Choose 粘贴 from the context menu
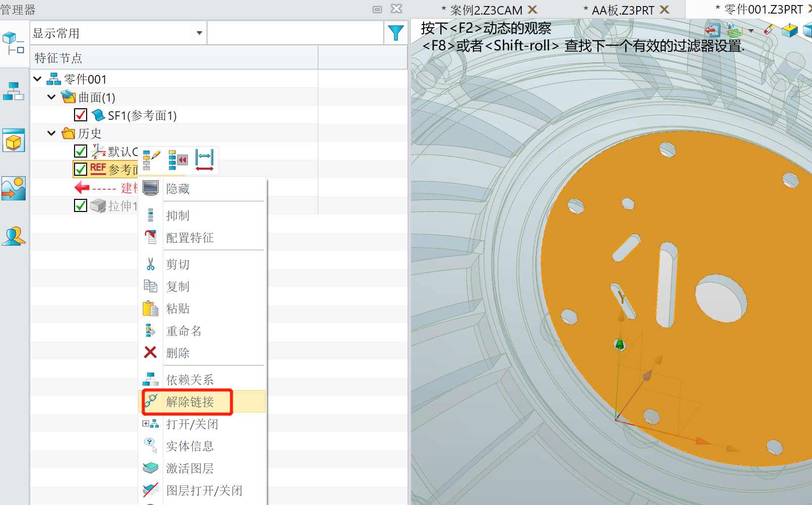The height and width of the screenshot is (505, 812). pos(202,309)
